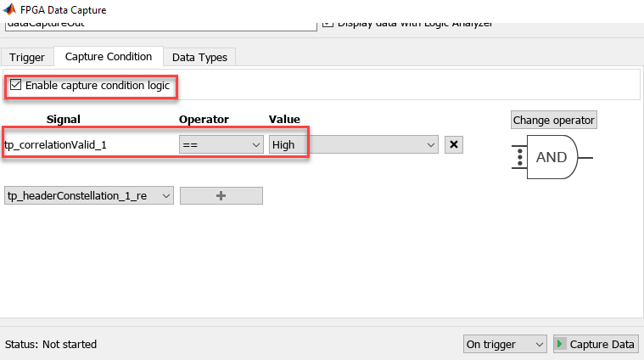Click the AND gate icon

click(x=552, y=157)
